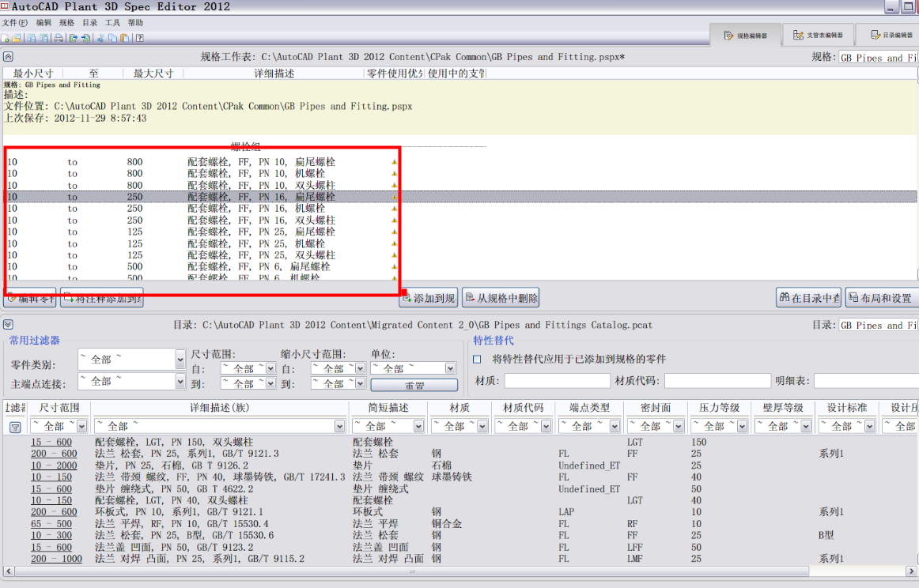This screenshot has height=588, width=919.
Task: Click the 材质 override input field
Action: (558, 381)
